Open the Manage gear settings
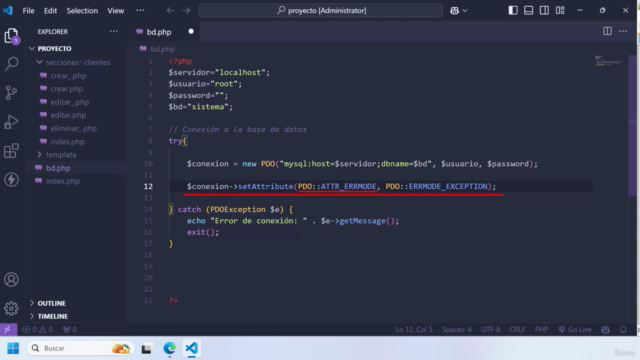 11,308
